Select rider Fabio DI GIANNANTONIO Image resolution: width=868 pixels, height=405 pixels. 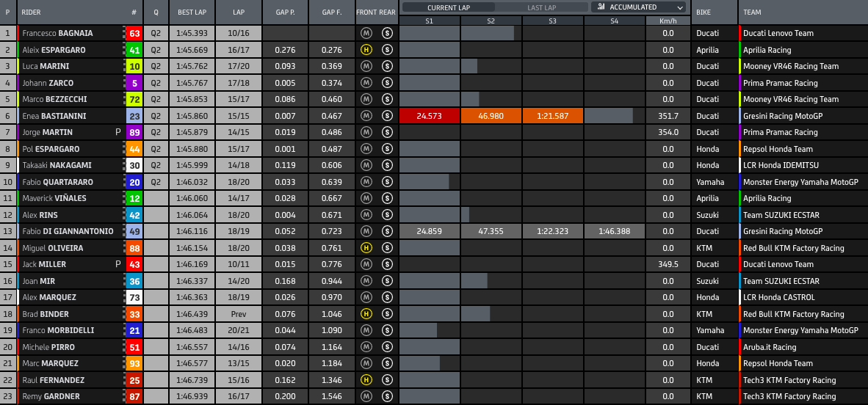click(x=68, y=231)
